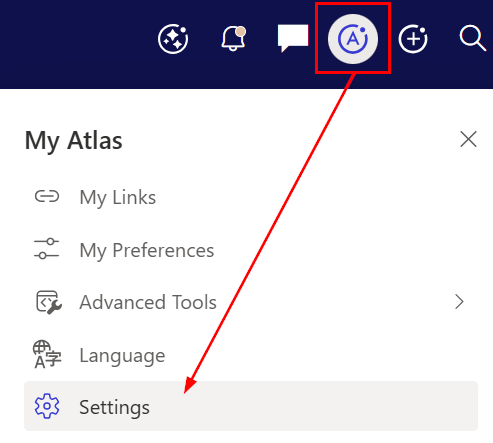Choose Advanced Tools menu entry text
The width and height of the screenshot is (493, 443).
pos(148,302)
